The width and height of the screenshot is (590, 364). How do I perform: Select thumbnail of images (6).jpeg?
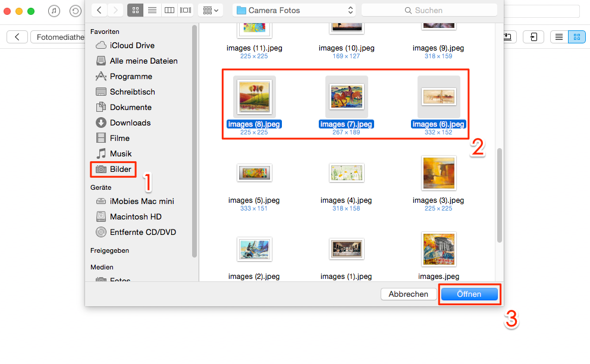[x=439, y=97]
